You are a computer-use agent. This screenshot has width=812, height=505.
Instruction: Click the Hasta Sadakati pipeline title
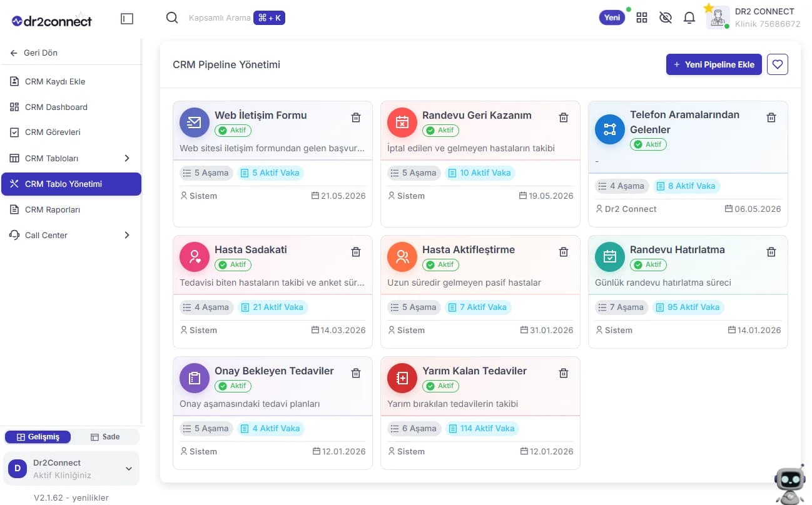click(x=251, y=249)
